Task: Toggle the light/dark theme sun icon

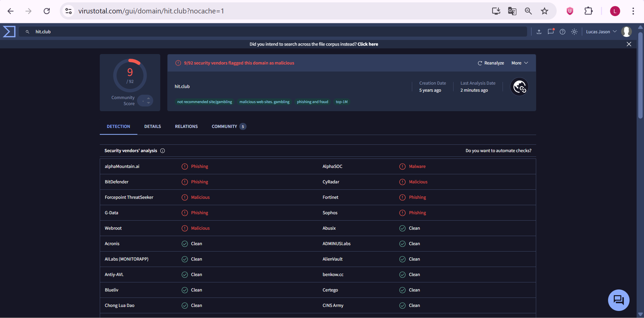Action: [x=574, y=32]
